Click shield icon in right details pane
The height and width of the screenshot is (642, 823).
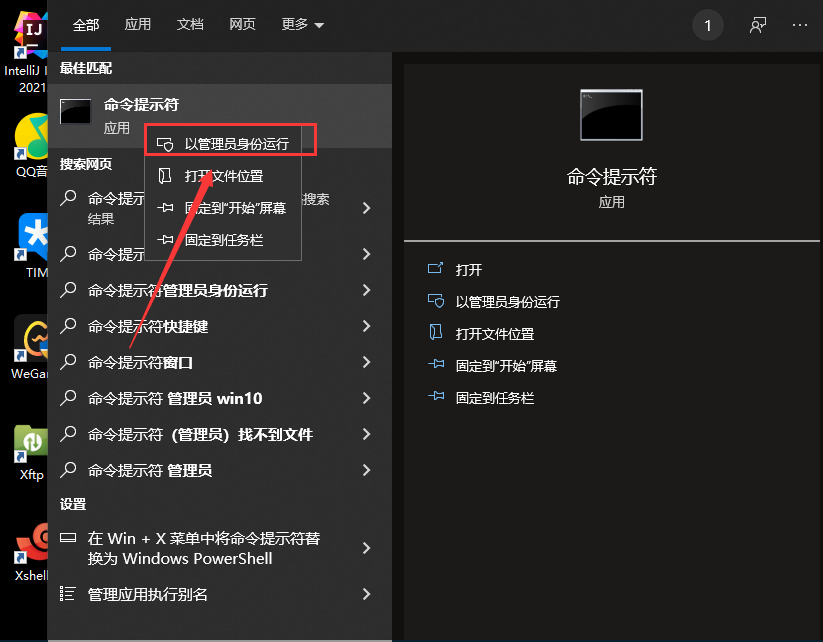pyautogui.click(x=436, y=301)
